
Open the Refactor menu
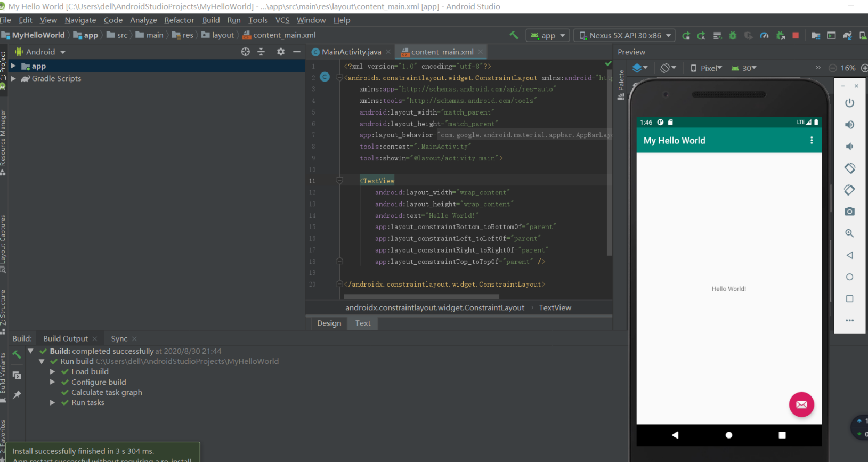[179, 20]
